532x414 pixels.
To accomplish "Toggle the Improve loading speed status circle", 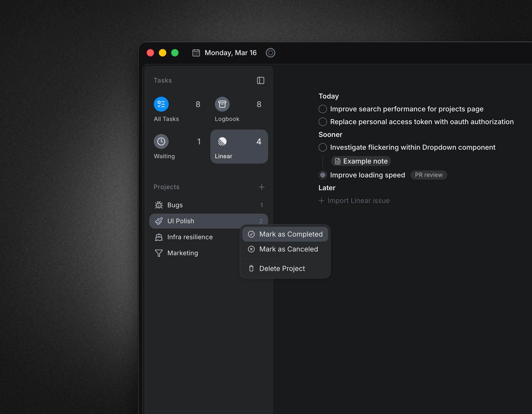I will point(323,175).
